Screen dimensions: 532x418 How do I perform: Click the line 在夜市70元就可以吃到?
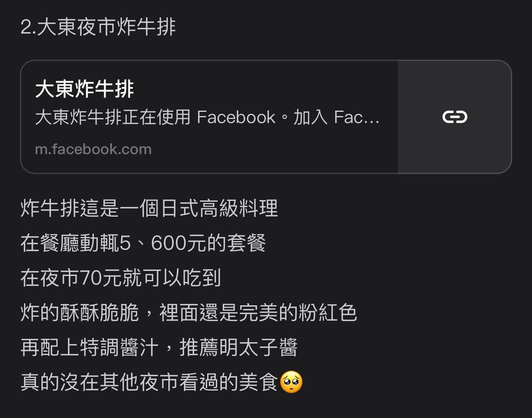(x=121, y=278)
